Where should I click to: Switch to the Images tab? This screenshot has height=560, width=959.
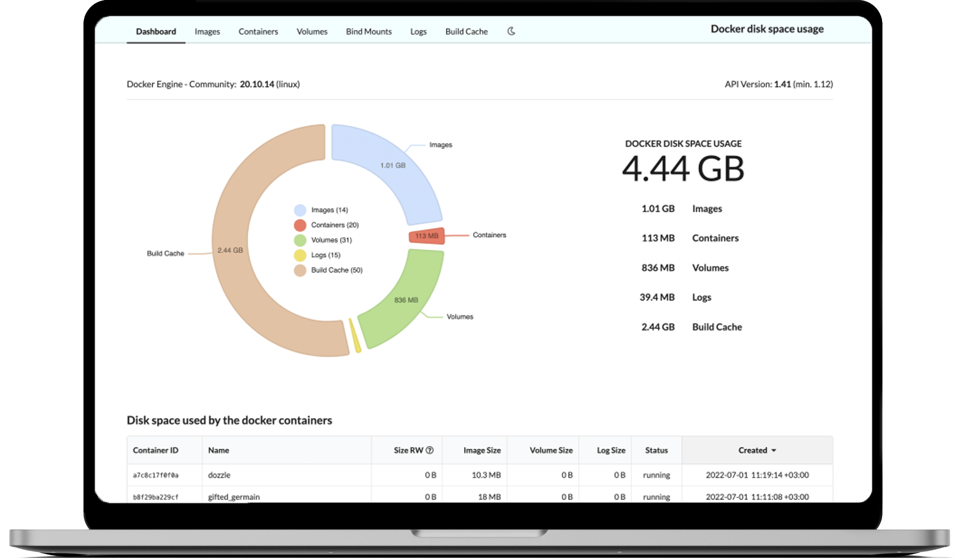[207, 31]
